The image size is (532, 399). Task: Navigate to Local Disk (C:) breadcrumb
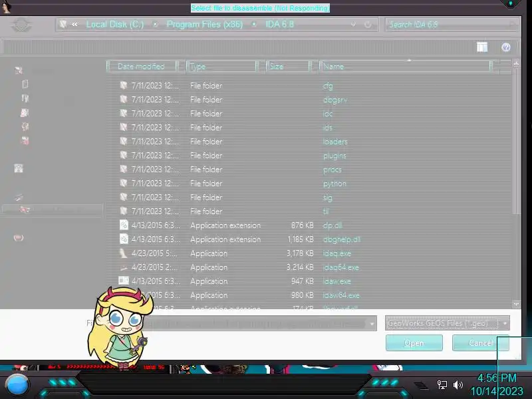tap(114, 25)
